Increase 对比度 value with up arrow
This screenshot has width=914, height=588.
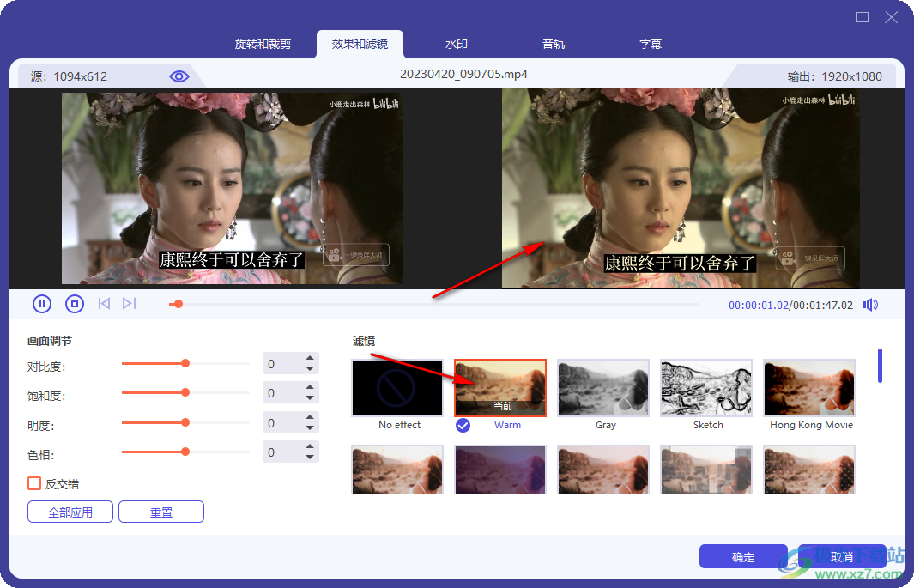point(310,359)
